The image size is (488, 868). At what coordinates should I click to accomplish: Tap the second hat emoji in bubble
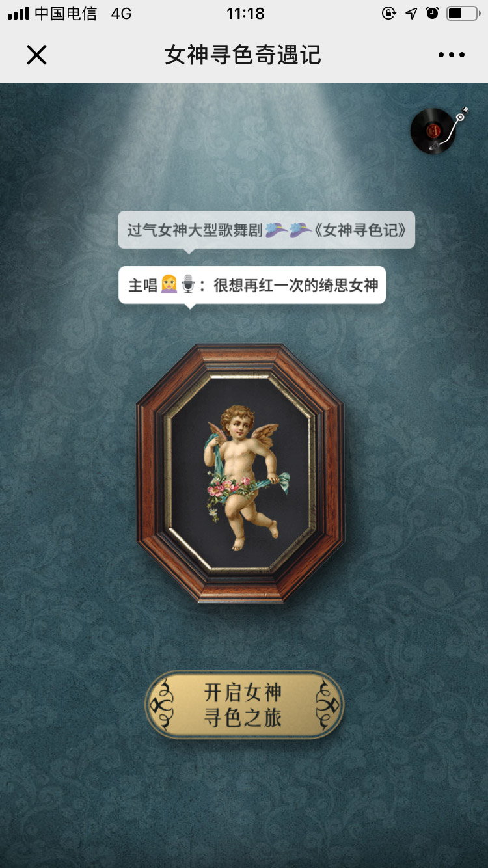[x=300, y=230]
